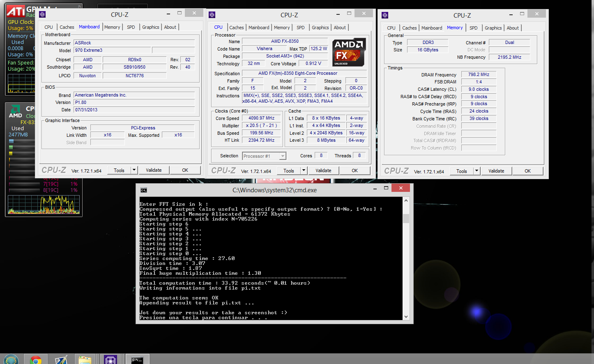594x364 pixels.
Task: Open Tools dropdown arrow in the Mainboard window
Action: (x=134, y=170)
